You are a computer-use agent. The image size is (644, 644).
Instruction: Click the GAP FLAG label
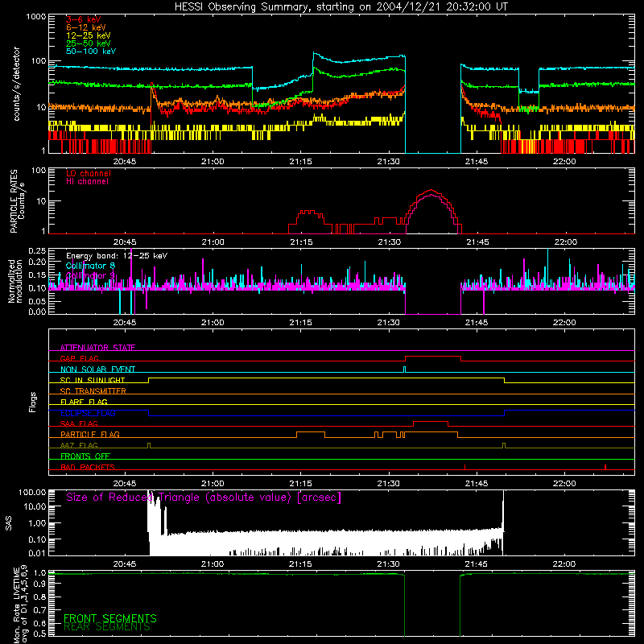click(79, 358)
